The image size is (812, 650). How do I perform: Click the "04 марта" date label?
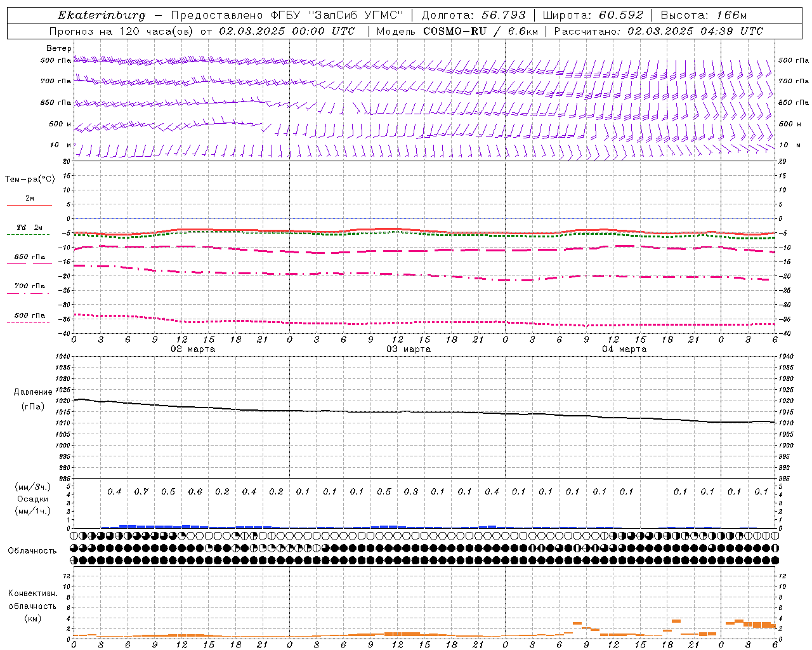(624, 348)
